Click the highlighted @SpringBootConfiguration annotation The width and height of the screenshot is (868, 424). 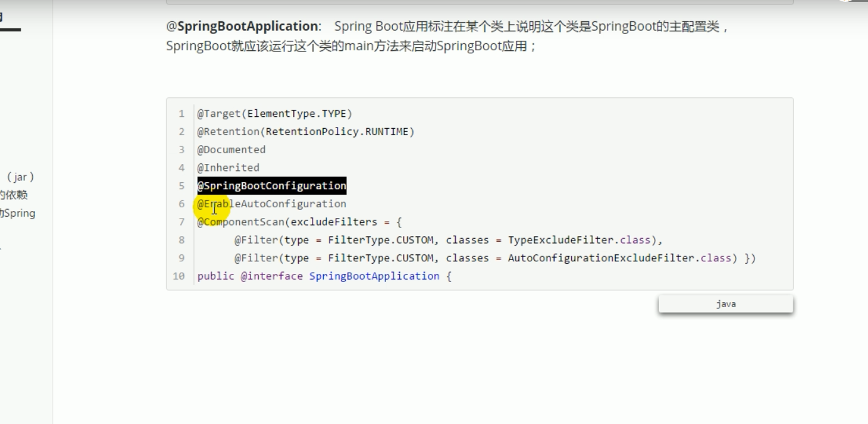pyautogui.click(x=272, y=186)
